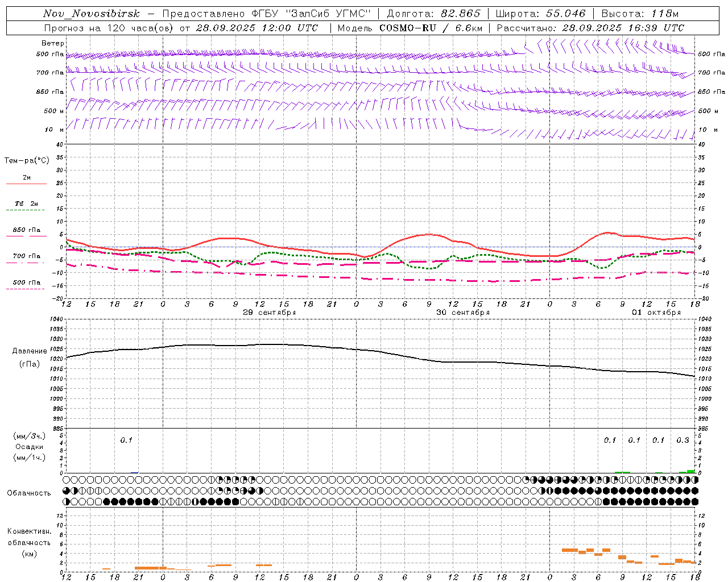This screenshot has width=728, height=582.
Task: Select the 30 сентября date label
Action: coord(463,313)
